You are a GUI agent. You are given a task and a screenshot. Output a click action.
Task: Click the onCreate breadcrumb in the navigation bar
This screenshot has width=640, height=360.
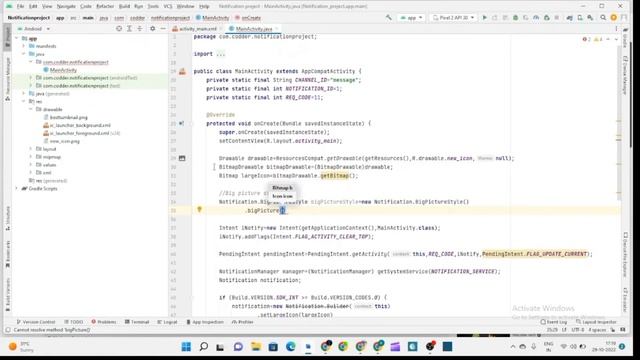(x=248, y=18)
